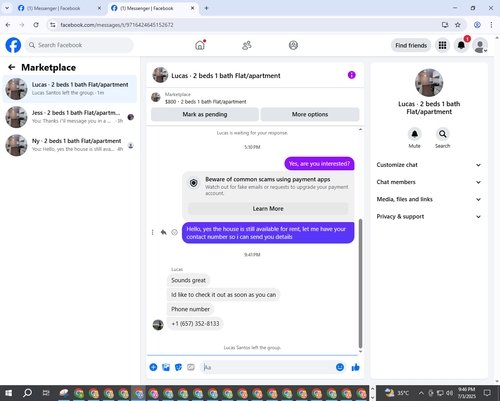Expand Privacy & support section
This screenshot has width=500, height=401.
coord(429,217)
